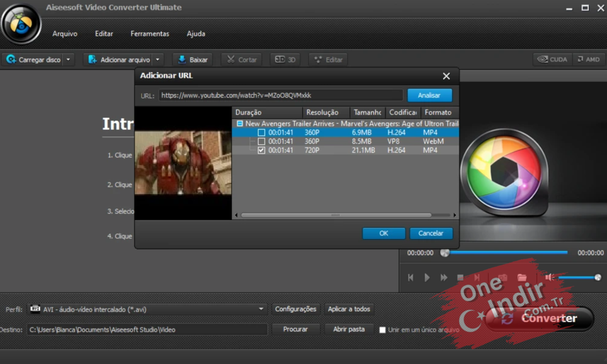Confirm with the OK button
The width and height of the screenshot is (607, 364).
pyautogui.click(x=384, y=233)
